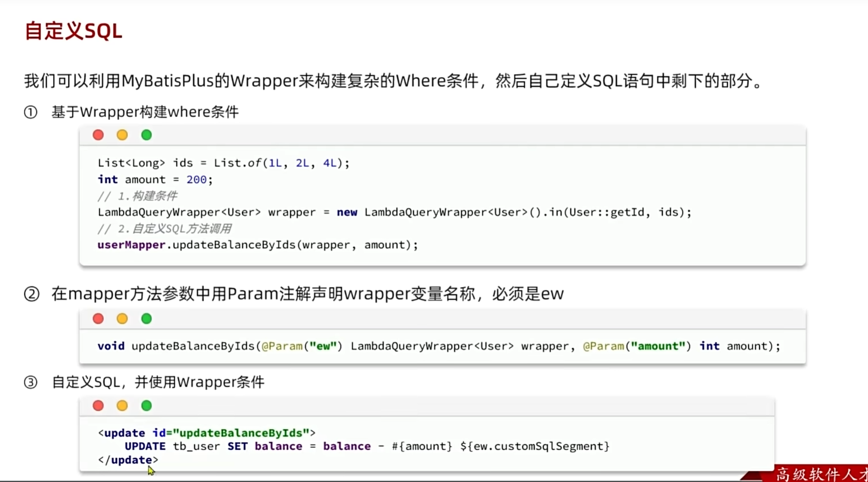Click the @Param("ew") annotation

tap(302, 346)
